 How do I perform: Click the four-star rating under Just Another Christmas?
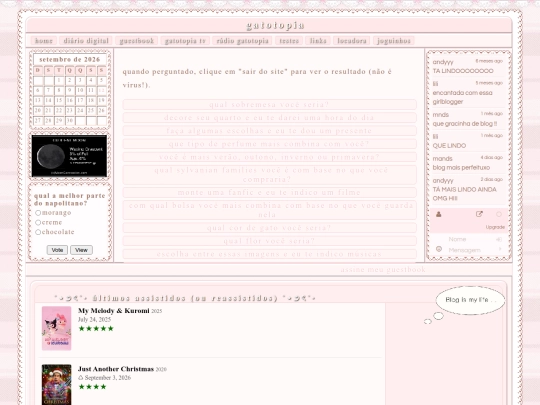[93, 387]
